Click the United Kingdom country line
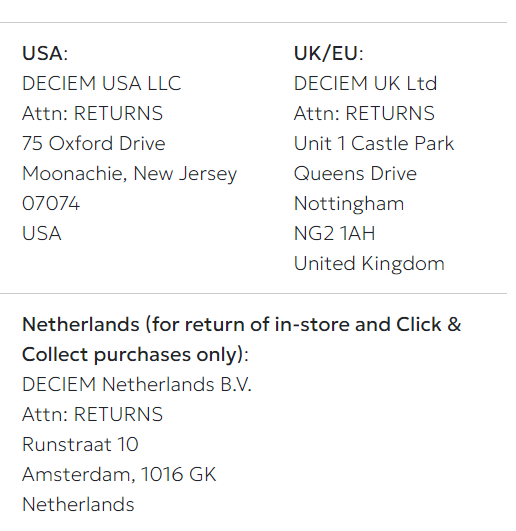The image size is (516, 531). (x=369, y=264)
